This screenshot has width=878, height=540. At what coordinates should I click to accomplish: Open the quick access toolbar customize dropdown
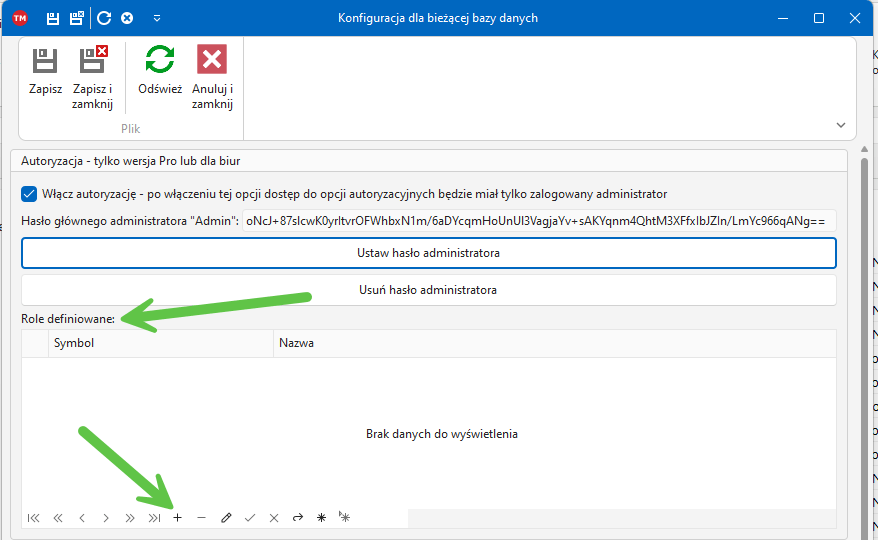click(157, 18)
